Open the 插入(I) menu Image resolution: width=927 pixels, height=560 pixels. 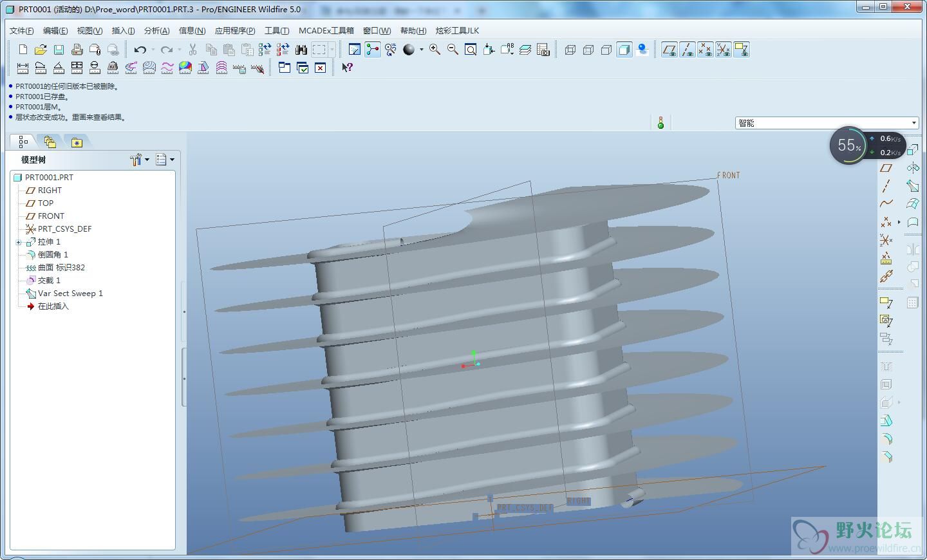pos(123,30)
